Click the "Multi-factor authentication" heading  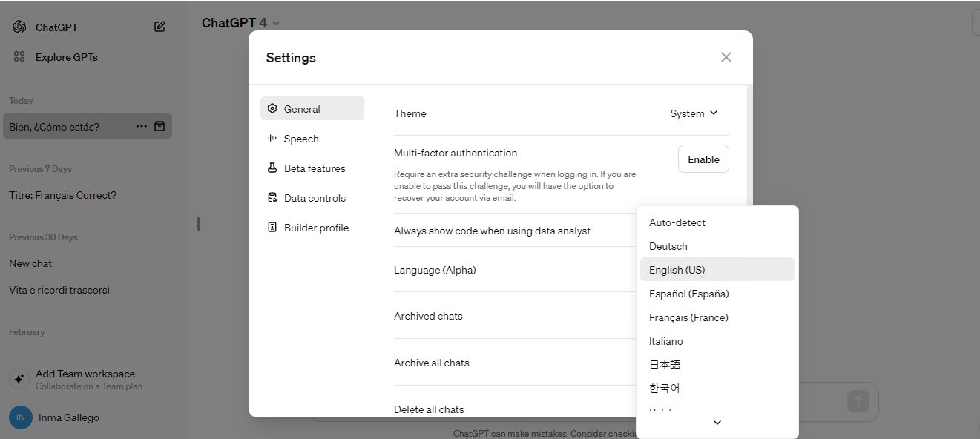point(456,153)
